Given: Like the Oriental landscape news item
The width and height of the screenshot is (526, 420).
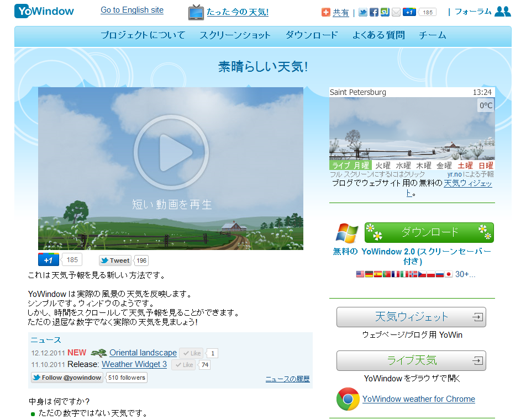Looking at the screenshot, I should coord(192,353).
